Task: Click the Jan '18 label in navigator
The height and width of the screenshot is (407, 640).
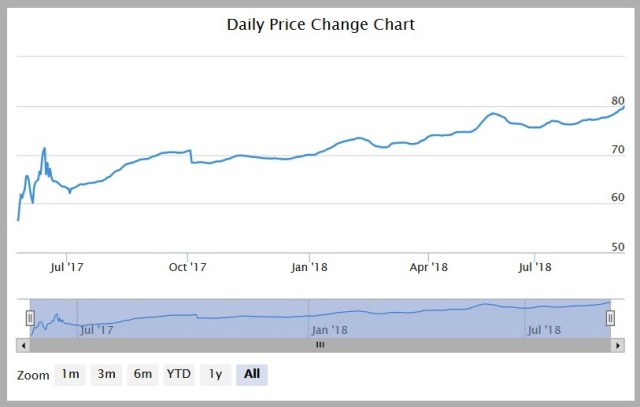Action: coord(328,328)
